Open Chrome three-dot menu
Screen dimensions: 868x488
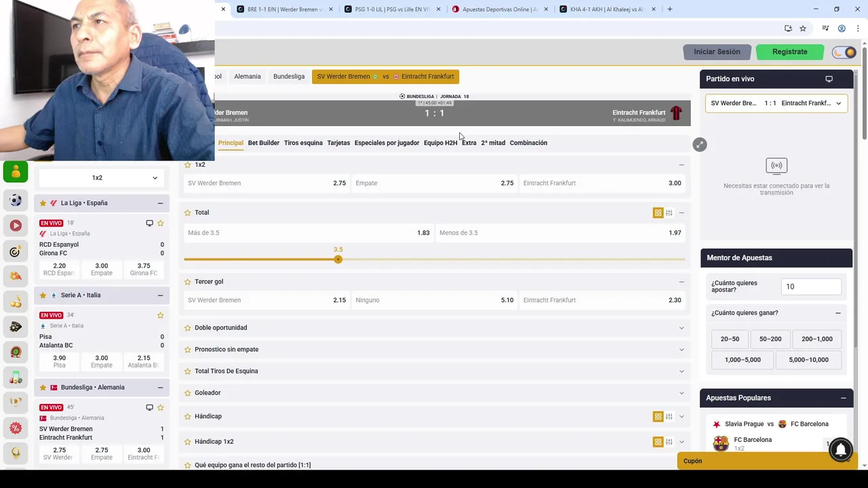click(x=858, y=28)
